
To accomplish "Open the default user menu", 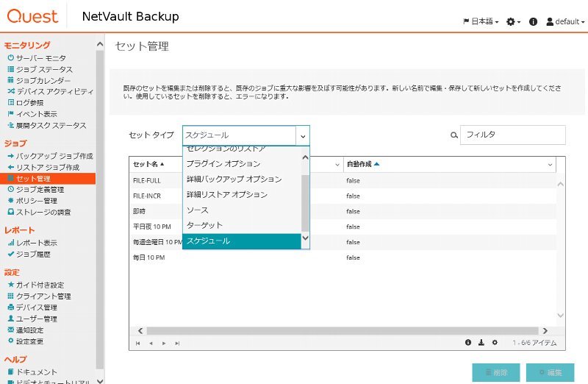I will point(565,22).
